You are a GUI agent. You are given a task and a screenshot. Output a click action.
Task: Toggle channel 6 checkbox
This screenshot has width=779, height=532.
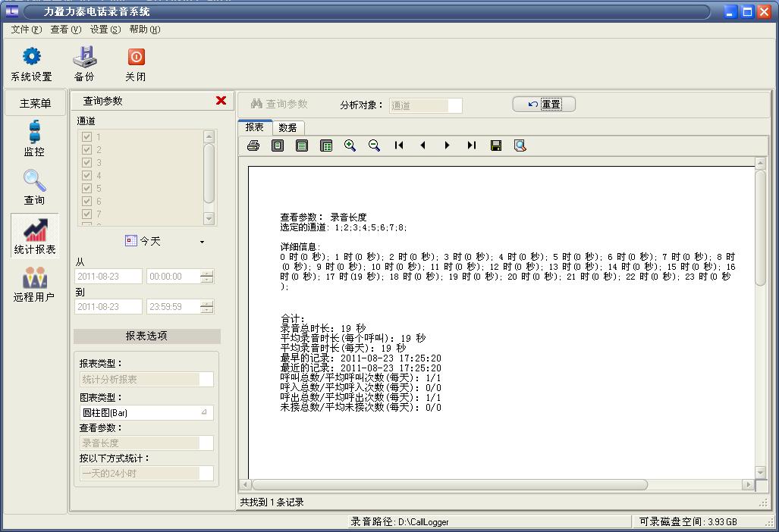tap(86, 202)
